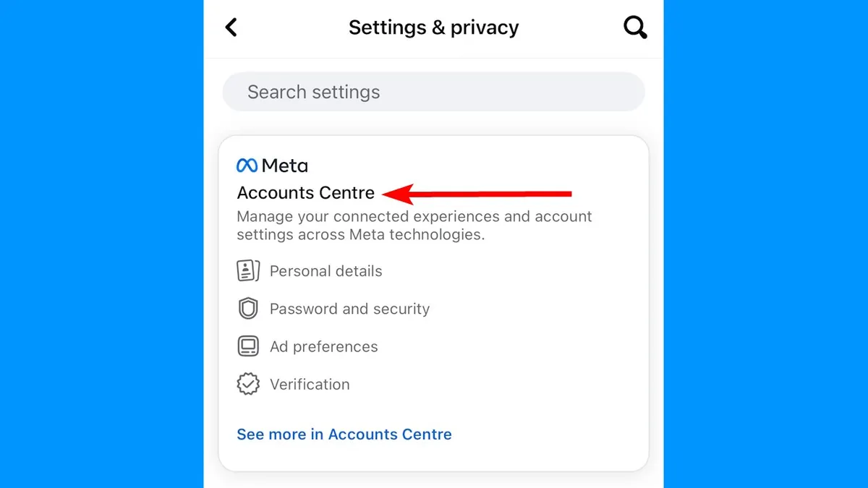The width and height of the screenshot is (868, 488).
Task: Select the Verification label
Action: pos(310,384)
